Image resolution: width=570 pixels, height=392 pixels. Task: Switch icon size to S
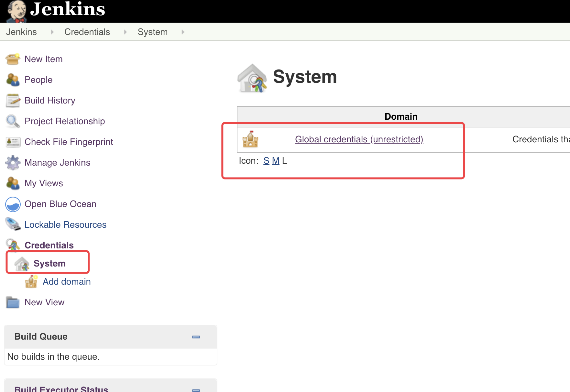pos(266,161)
